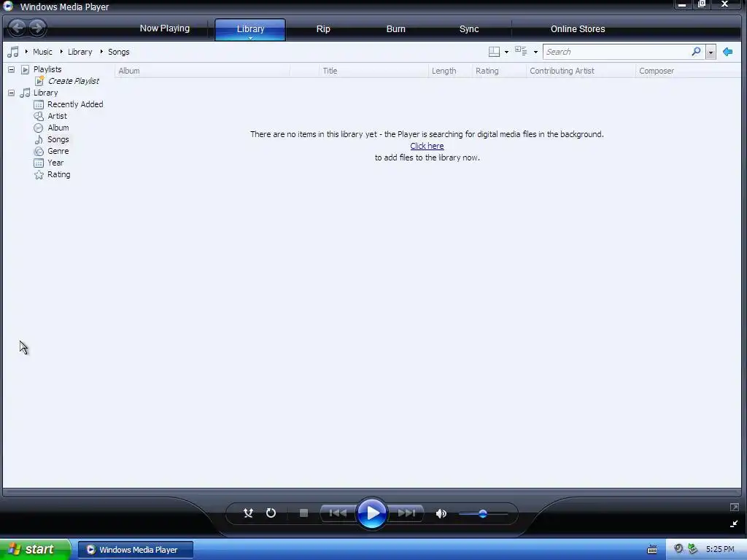Click the search magnifier icon
747x560 pixels.
point(696,51)
